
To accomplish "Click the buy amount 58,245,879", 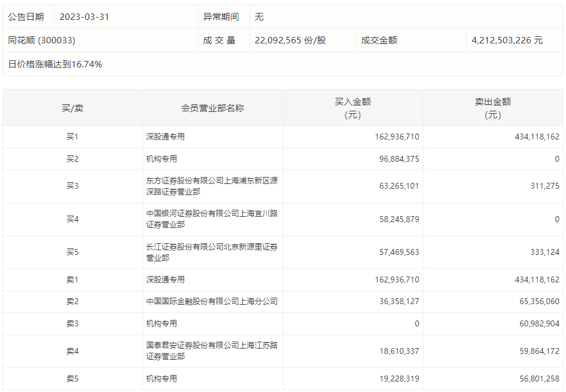I will coord(399,219).
